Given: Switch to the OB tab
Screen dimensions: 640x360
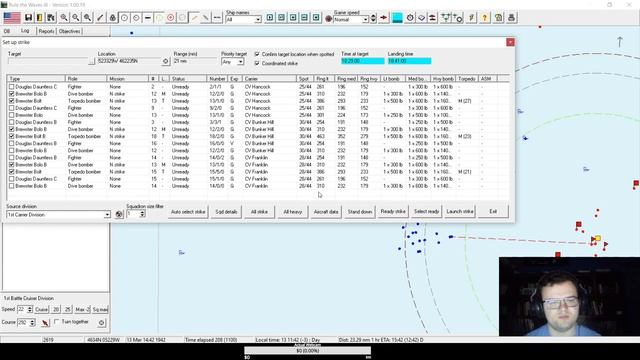Looking at the screenshot, I should pyautogui.click(x=7, y=31).
